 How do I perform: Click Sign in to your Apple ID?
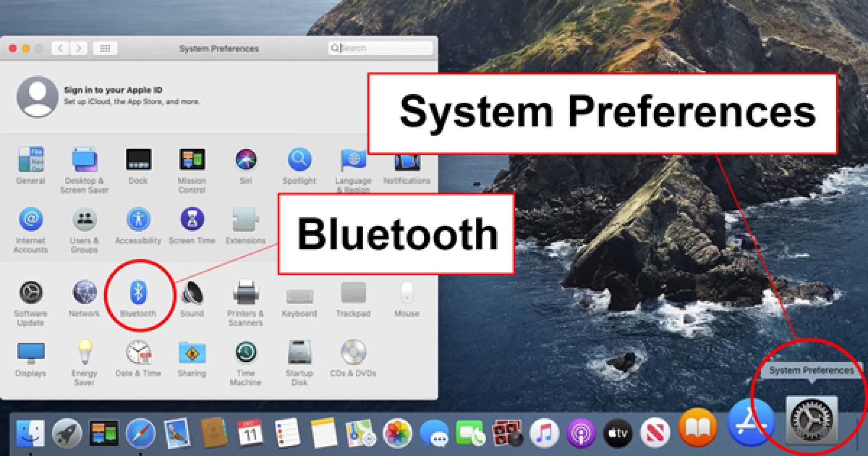point(113,90)
